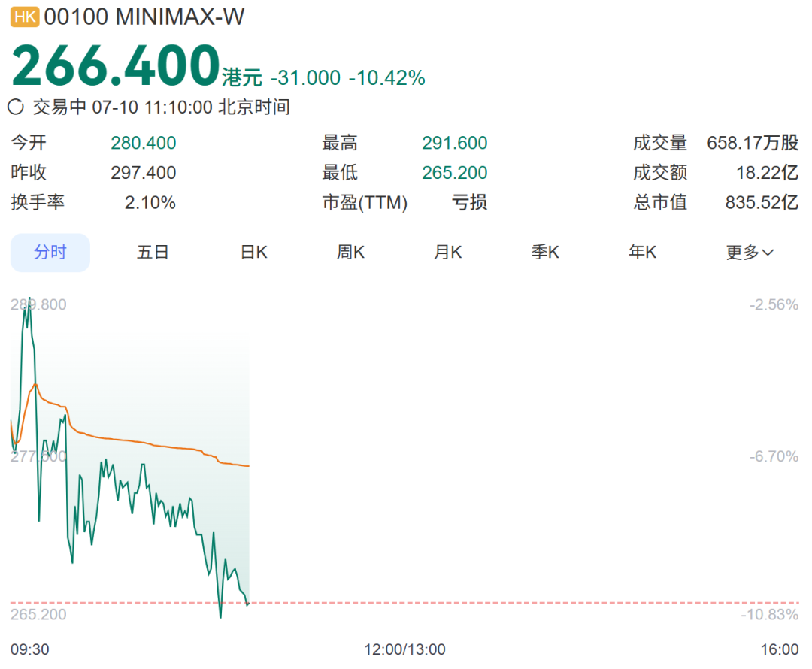
Task: Click the 今开 value 280.400
Action: pos(144,143)
